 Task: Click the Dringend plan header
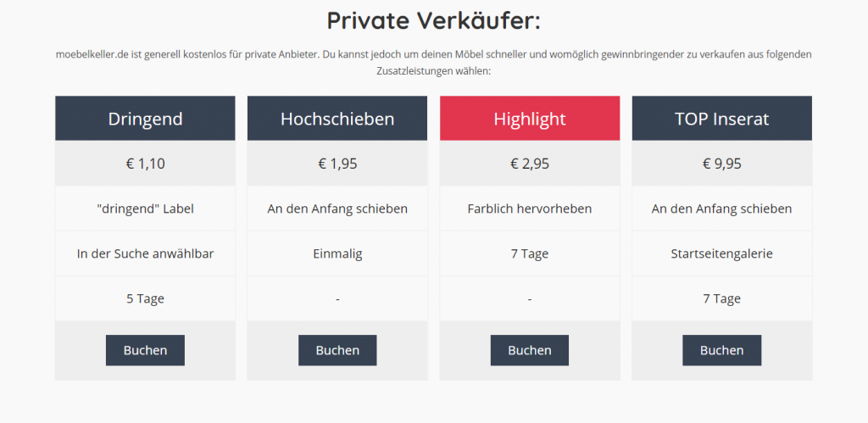(145, 119)
